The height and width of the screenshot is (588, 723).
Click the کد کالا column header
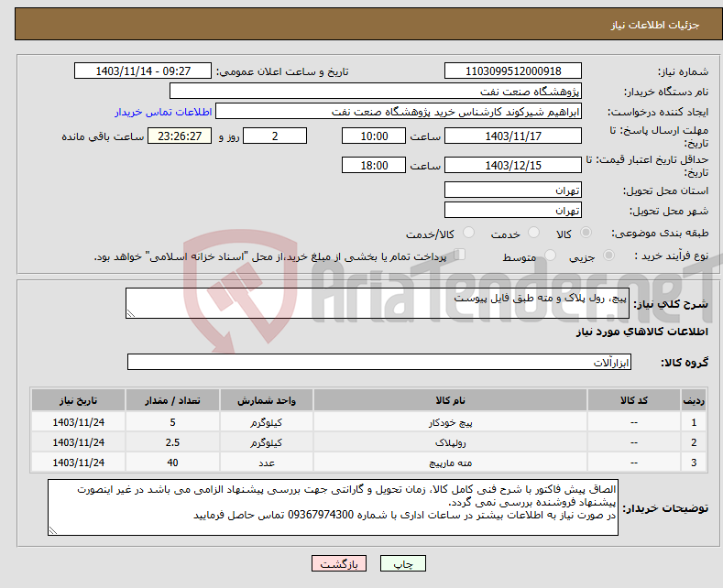634,400
